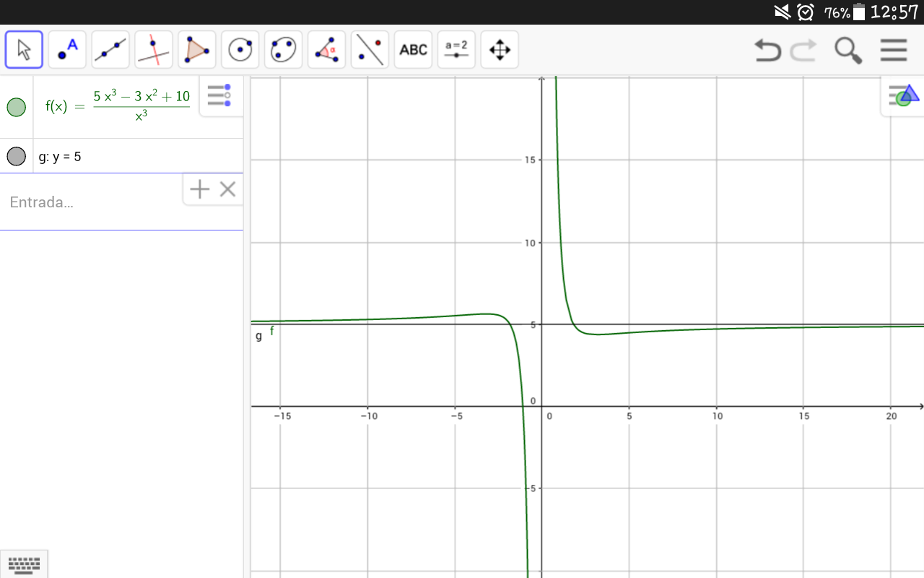
Task: Pick the Polygon tool
Action: (196, 50)
